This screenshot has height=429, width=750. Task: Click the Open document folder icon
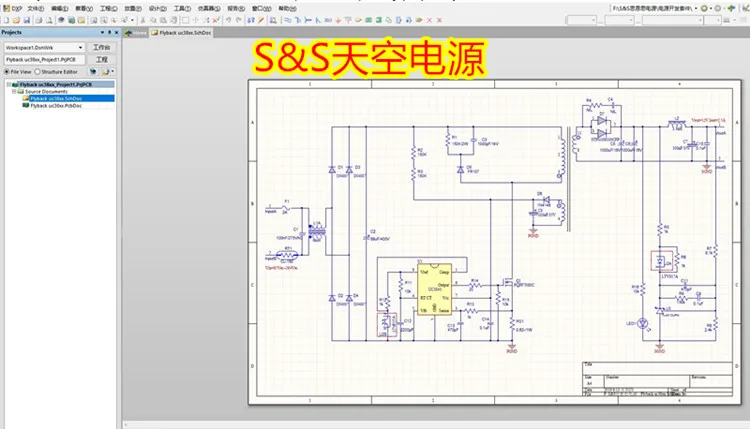pyautogui.click(x=16, y=19)
